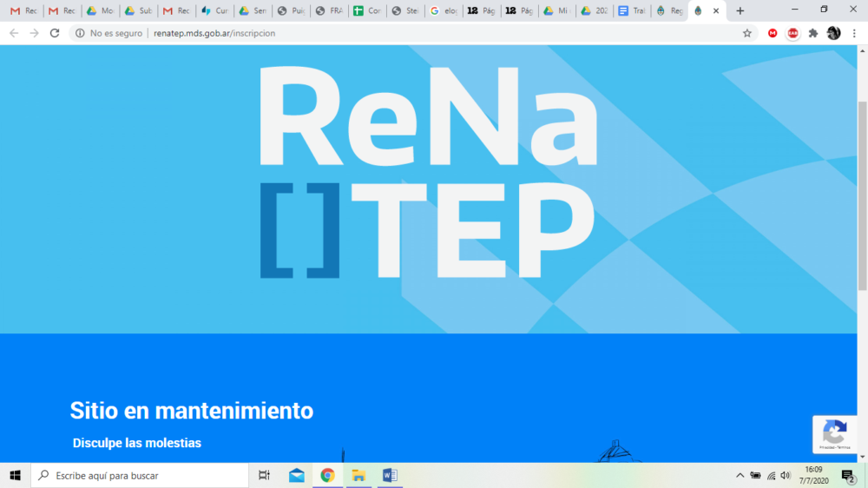Open the volume speaker tray icon
868x488 pixels.
786,475
